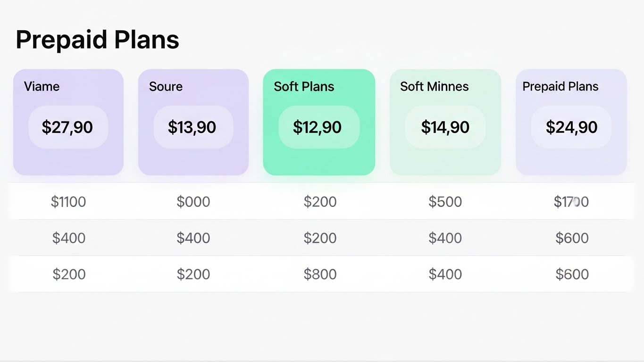
Task: Click the $14,90 price pill
Action: tap(445, 127)
